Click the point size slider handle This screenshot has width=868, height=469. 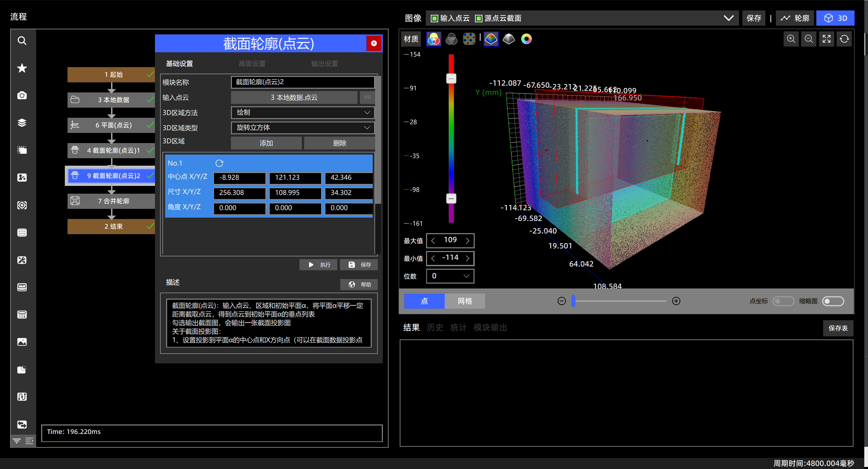(x=573, y=301)
